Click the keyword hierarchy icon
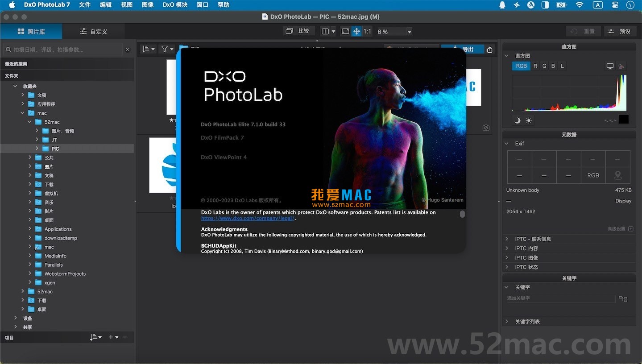Viewport: 642px width, 364px height. coord(623,299)
